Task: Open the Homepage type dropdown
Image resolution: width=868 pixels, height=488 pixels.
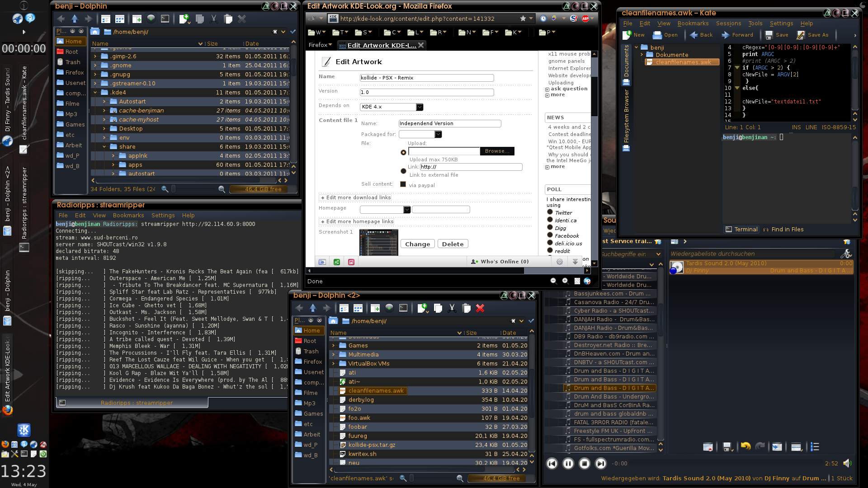Action: [x=385, y=210]
